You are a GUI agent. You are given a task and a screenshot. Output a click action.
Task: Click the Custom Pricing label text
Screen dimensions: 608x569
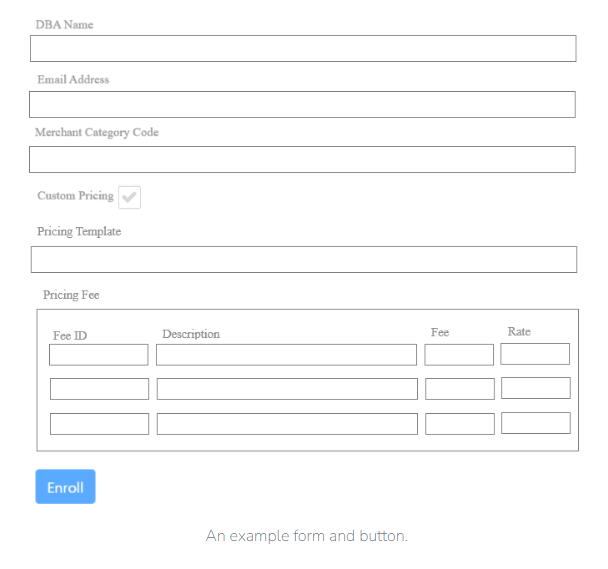tap(75, 196)
